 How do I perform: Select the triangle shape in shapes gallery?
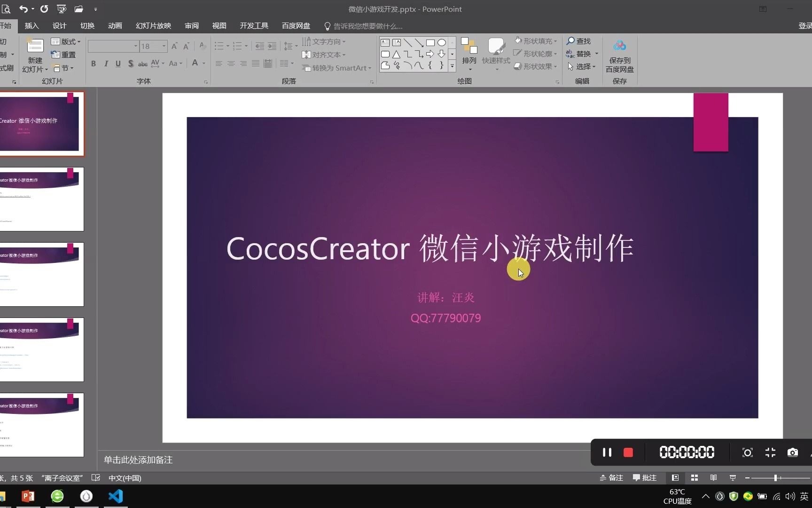397,54
